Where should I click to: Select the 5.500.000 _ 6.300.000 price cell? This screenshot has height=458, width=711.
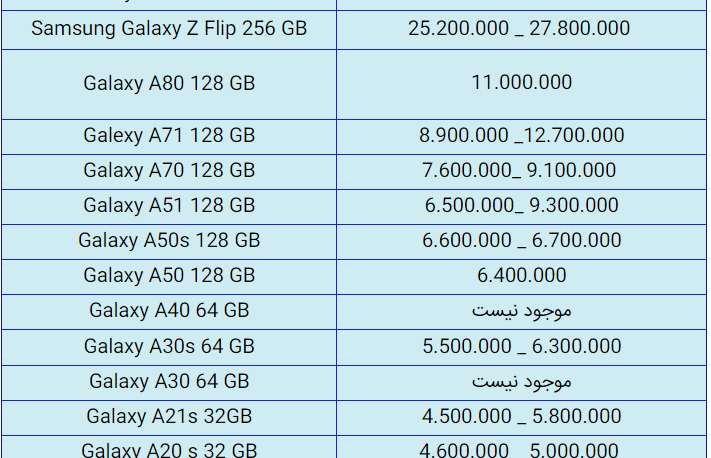click(x=521, y=346)
